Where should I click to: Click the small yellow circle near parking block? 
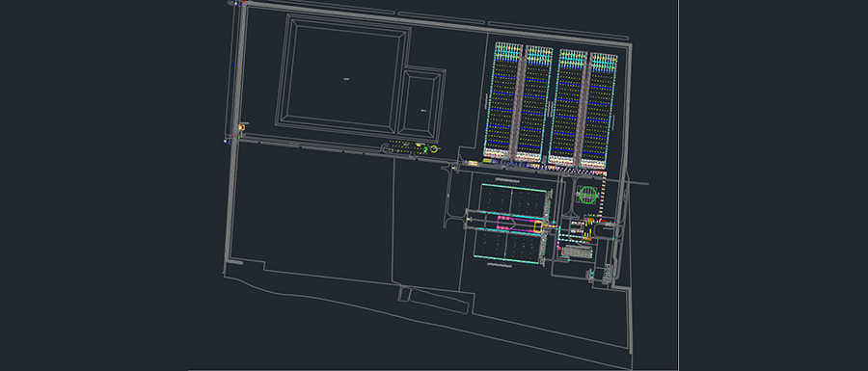(434, 148)
